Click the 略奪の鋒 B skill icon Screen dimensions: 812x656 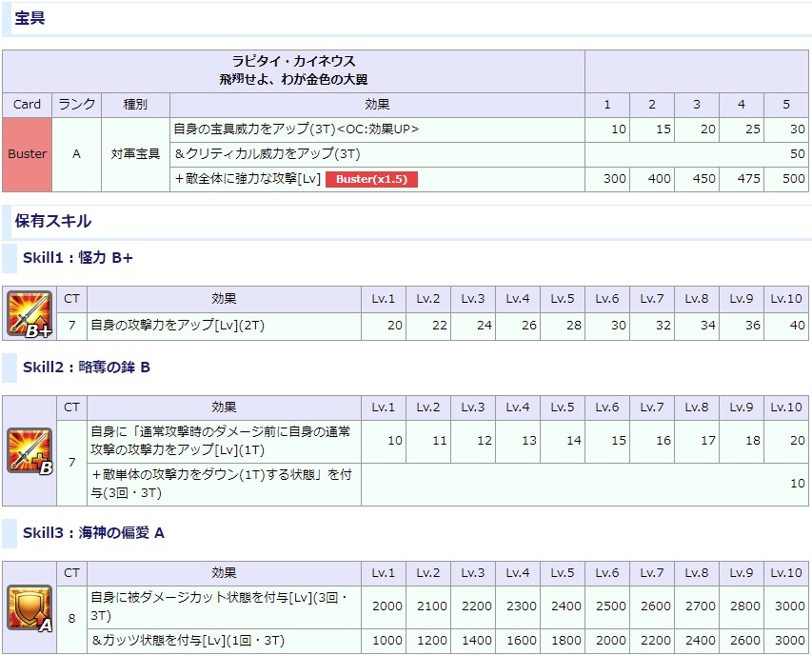click(30, 450)
